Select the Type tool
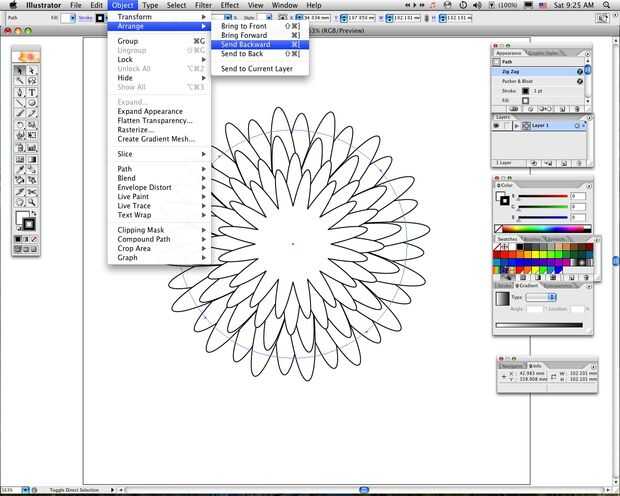 click(32, 93)
